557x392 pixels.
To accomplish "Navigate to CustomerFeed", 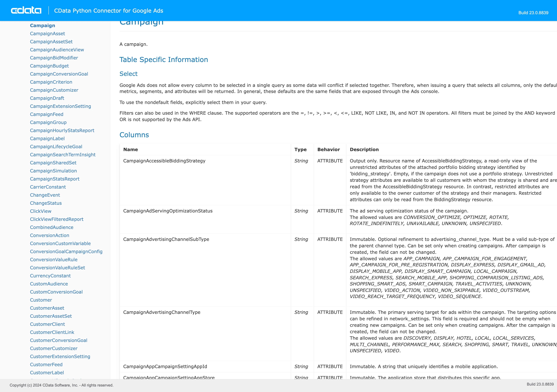I will click(46, 365).
